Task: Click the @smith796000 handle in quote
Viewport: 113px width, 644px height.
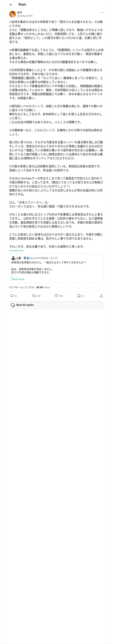Action: [39, 258]
